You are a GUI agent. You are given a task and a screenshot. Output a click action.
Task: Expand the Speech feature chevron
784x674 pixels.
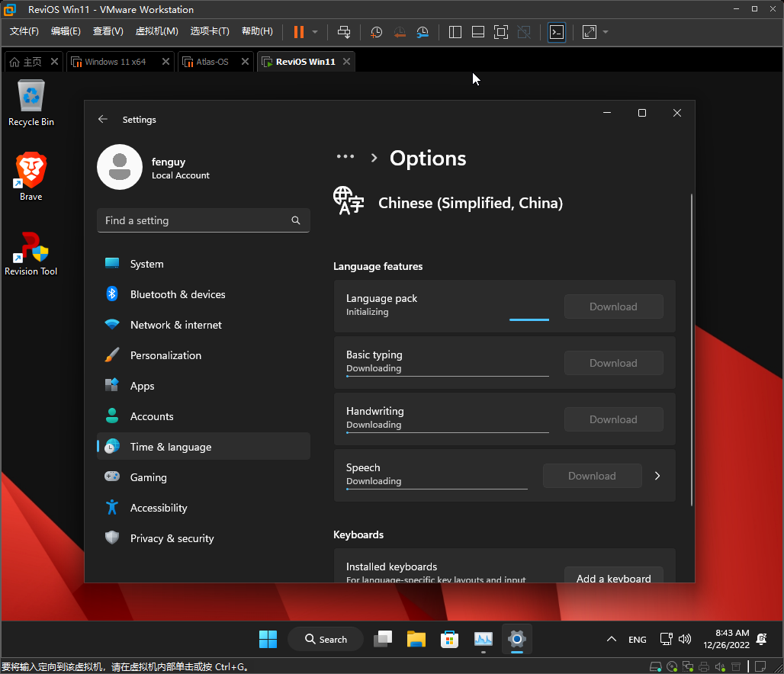[657, 476]
